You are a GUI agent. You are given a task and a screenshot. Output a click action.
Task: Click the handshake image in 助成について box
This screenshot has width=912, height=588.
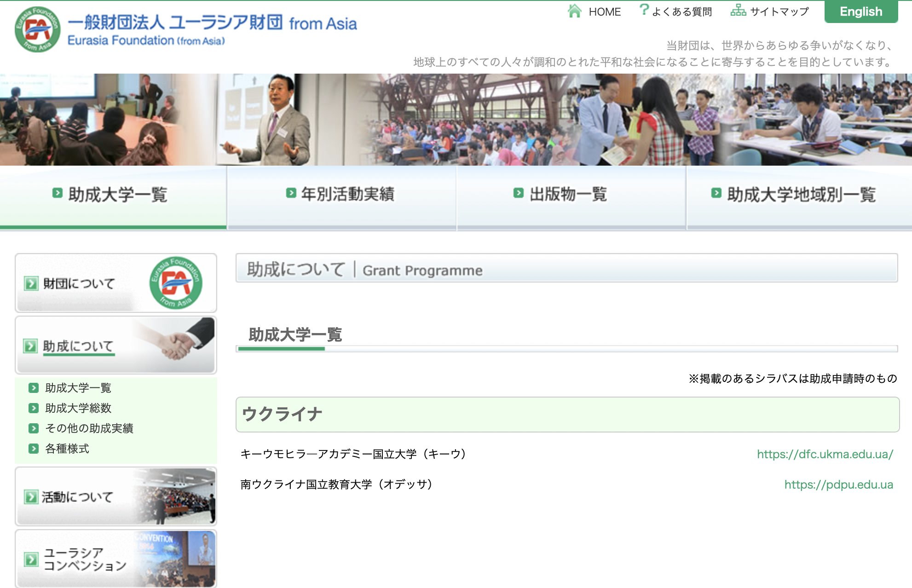coord(175,344)
